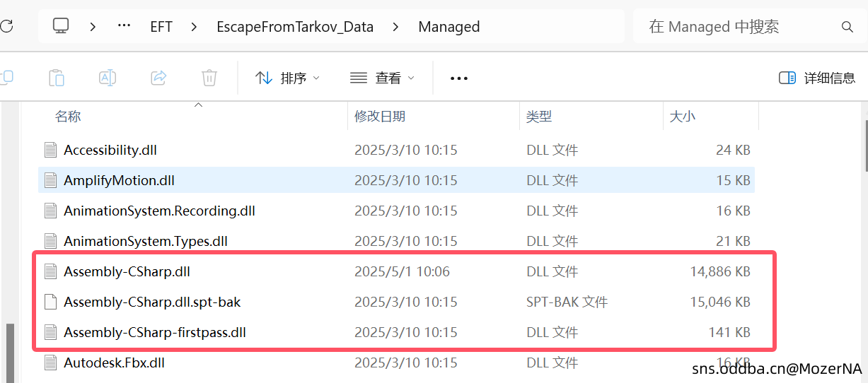Viewport: 868px width, 383px height.
Task: Open the See more ellipsis menu
Action: (459, 78)
